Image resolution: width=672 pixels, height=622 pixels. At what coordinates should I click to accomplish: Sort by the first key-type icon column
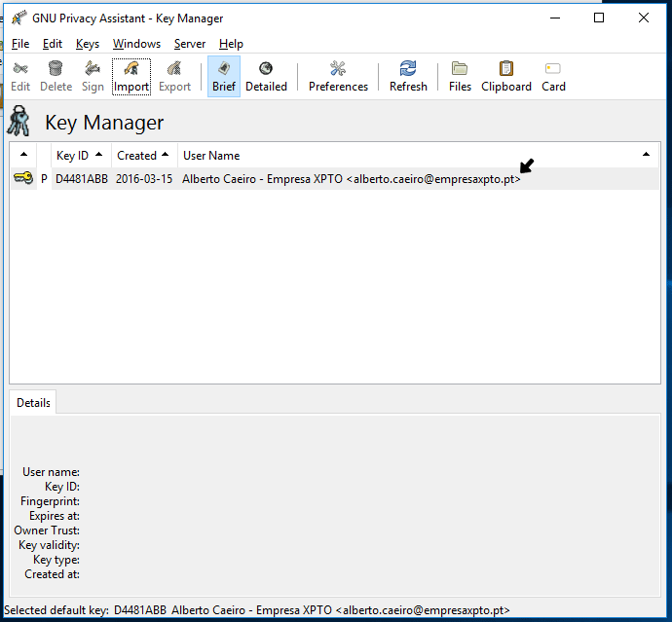(x=23, y=155)
